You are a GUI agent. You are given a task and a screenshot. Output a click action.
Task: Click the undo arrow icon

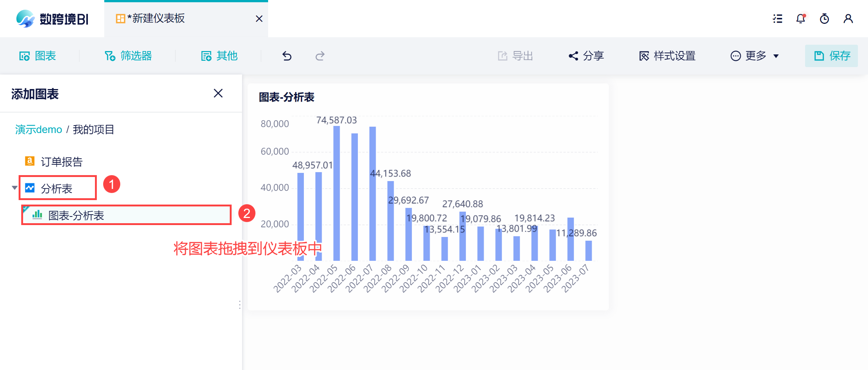click(287, 56)
